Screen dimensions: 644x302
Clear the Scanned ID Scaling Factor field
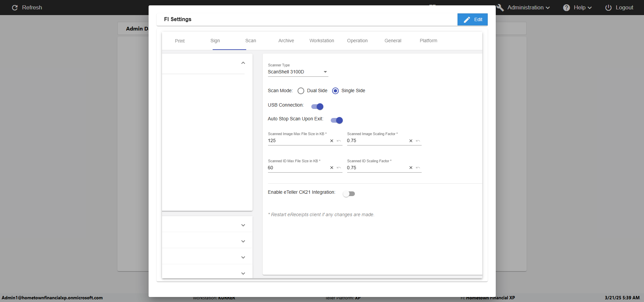[411, 168]
